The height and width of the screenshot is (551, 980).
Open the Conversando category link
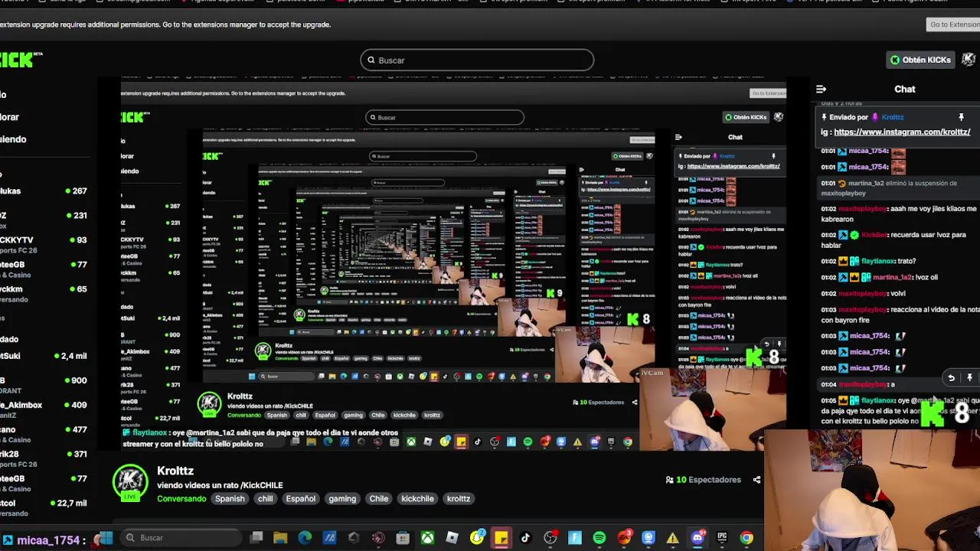(181, 498)
